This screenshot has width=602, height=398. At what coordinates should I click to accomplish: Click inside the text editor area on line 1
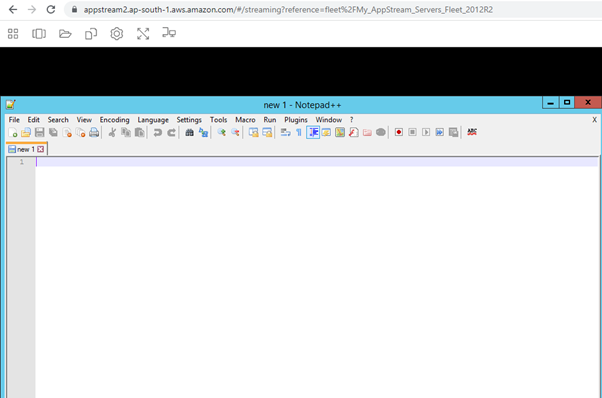point(317,162)
